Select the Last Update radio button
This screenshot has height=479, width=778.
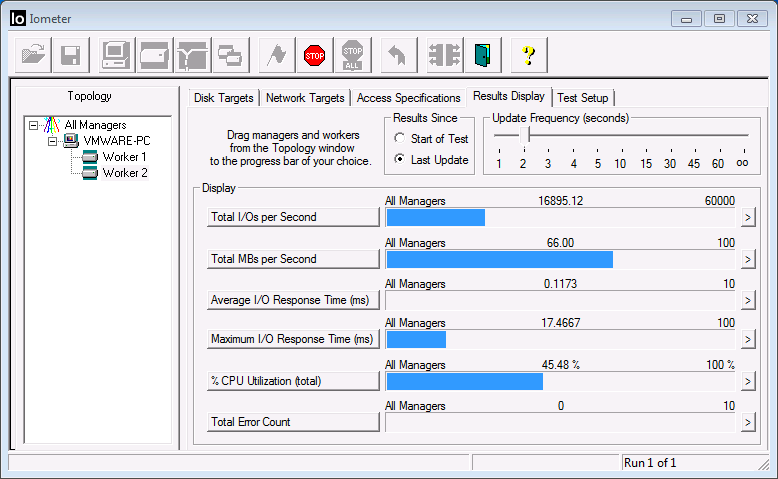click(400, 160)
